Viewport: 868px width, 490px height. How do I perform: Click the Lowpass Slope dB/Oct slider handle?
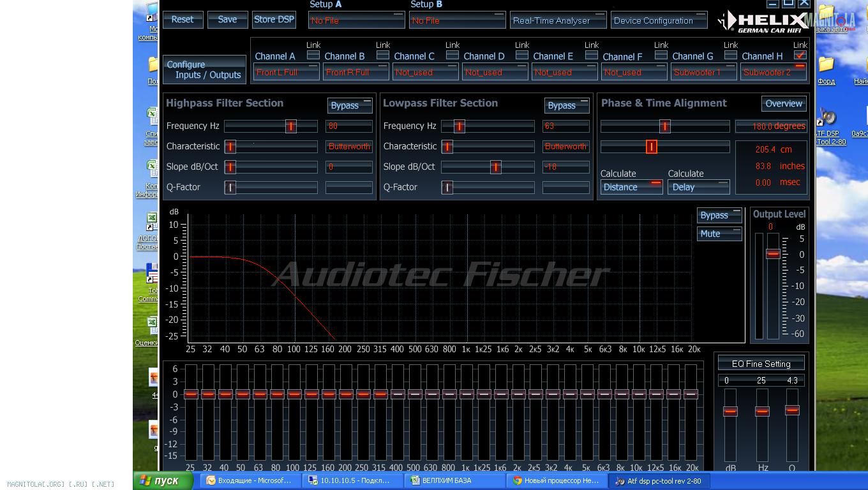pyautogui.click(x=495, y=167)
